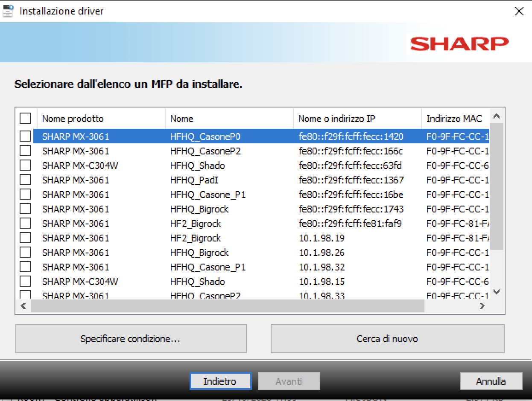Tick the checkbox for HF2_Bigrock at 10.1.98.19
The image size is (532, 401).
pos(25,238)
